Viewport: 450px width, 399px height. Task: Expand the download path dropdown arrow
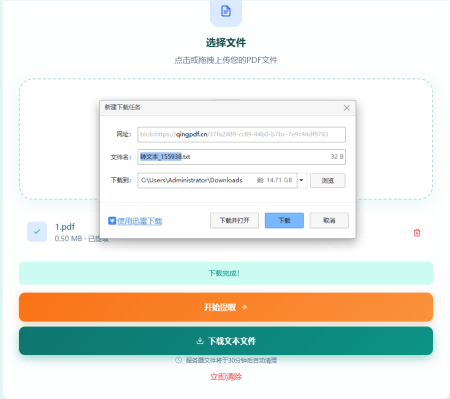[x=301, y=180]
